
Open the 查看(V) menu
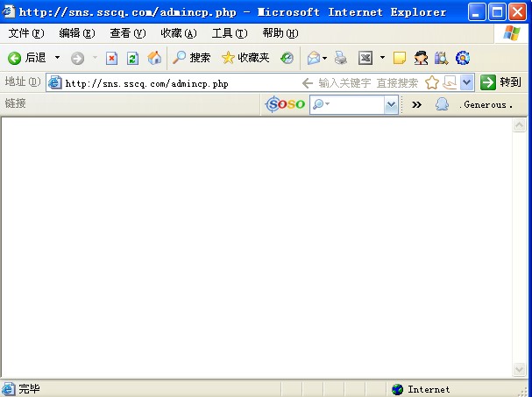[x=128, y=33]
